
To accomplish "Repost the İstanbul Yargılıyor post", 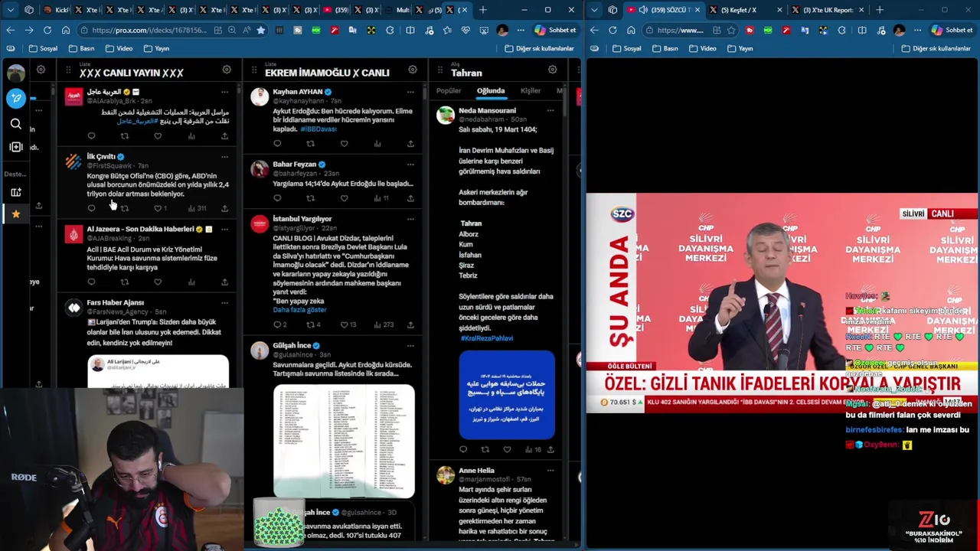I will pos(310,324).
